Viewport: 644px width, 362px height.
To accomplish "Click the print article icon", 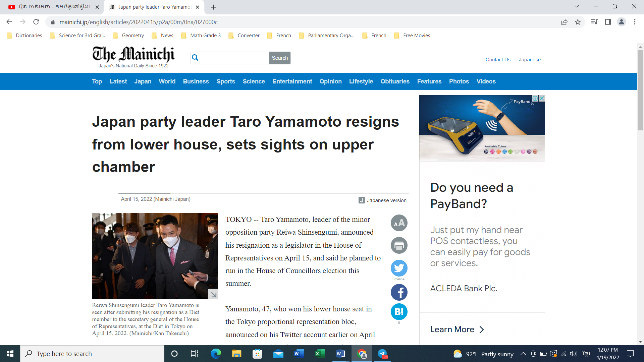I will pos(399,245).
